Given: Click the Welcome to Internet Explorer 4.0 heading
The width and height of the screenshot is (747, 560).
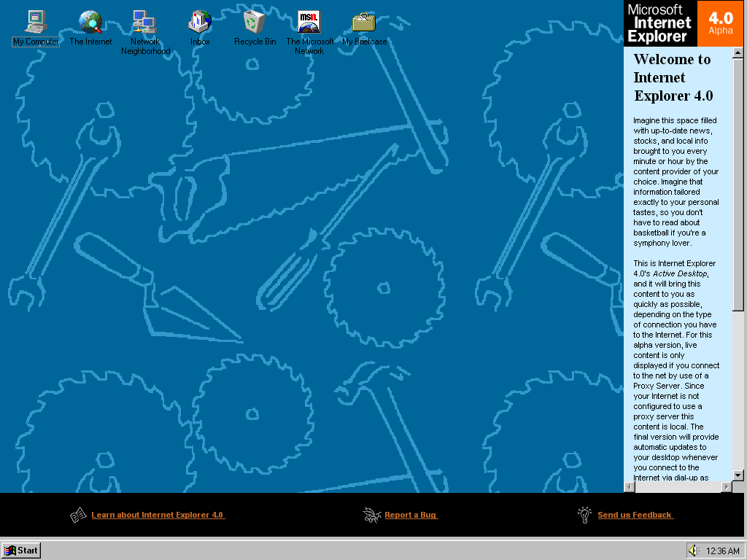Looking at the screenshot, I should 673,77.
